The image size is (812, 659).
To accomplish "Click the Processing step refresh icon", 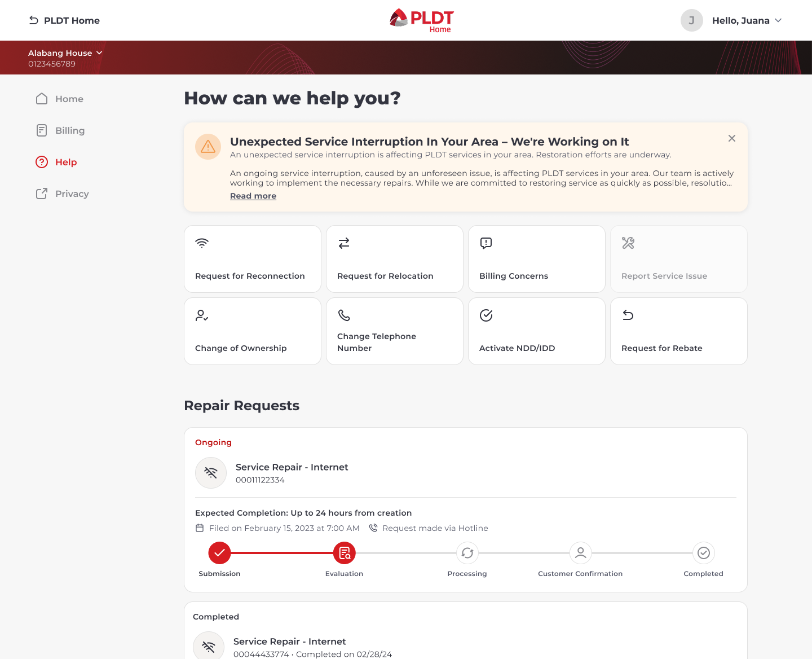I will (x=467, y=553).
